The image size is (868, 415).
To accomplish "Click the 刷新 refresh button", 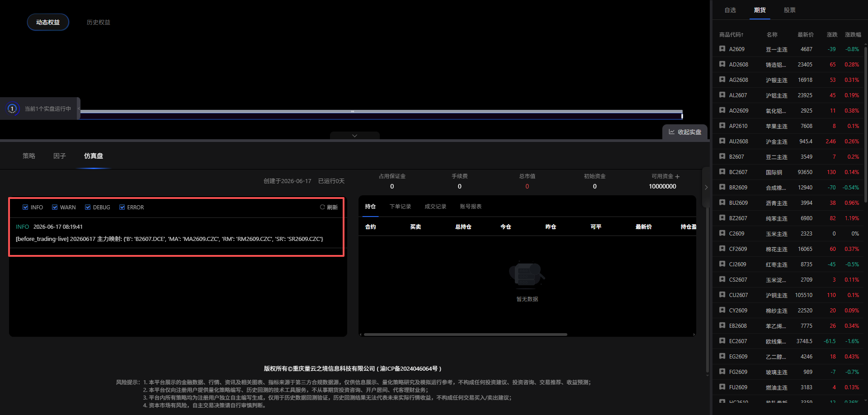I will tap(329, 207).
